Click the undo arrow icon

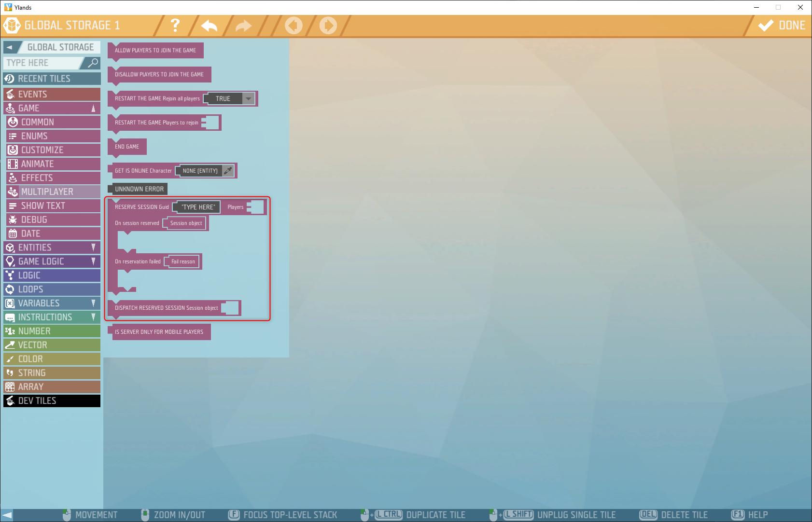[x=209, y=26]
